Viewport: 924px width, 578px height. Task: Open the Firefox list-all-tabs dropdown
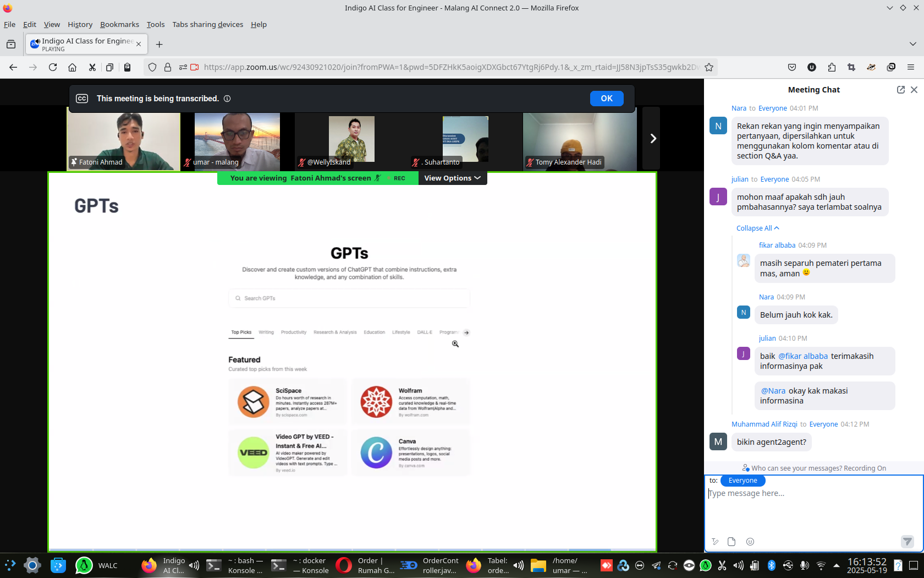913,44
